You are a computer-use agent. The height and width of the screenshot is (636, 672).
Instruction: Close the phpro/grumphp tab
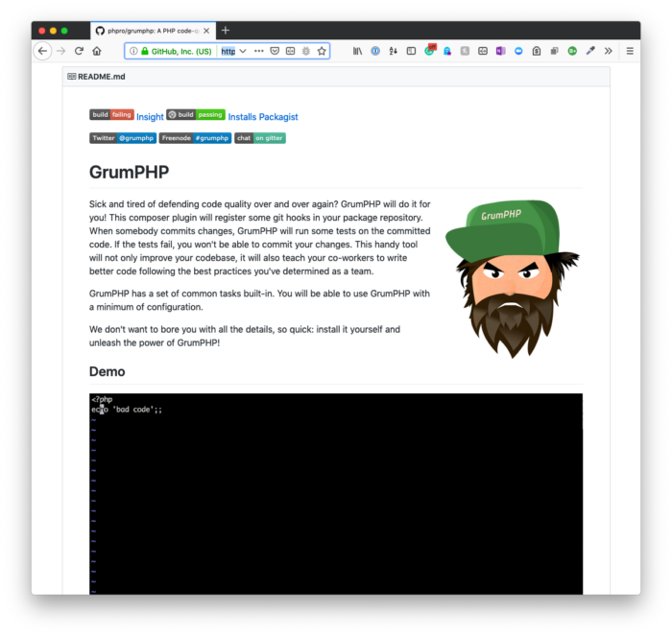pyautogui.click(x=206, y=31)
